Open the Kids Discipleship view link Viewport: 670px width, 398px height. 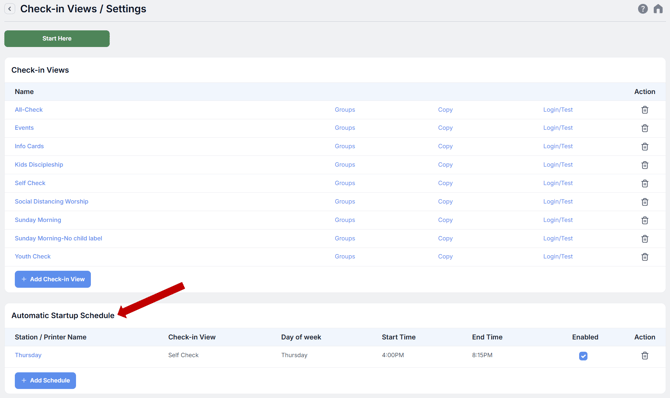[39, 164]
